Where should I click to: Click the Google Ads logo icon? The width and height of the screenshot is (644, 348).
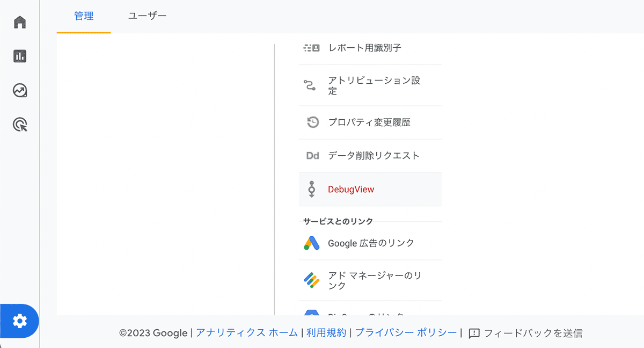point(311,243)
